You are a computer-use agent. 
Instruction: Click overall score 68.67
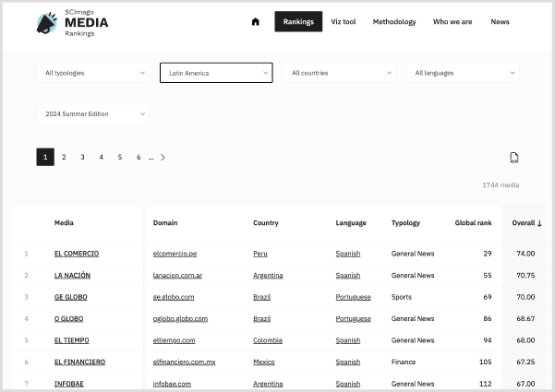(525, 318)
